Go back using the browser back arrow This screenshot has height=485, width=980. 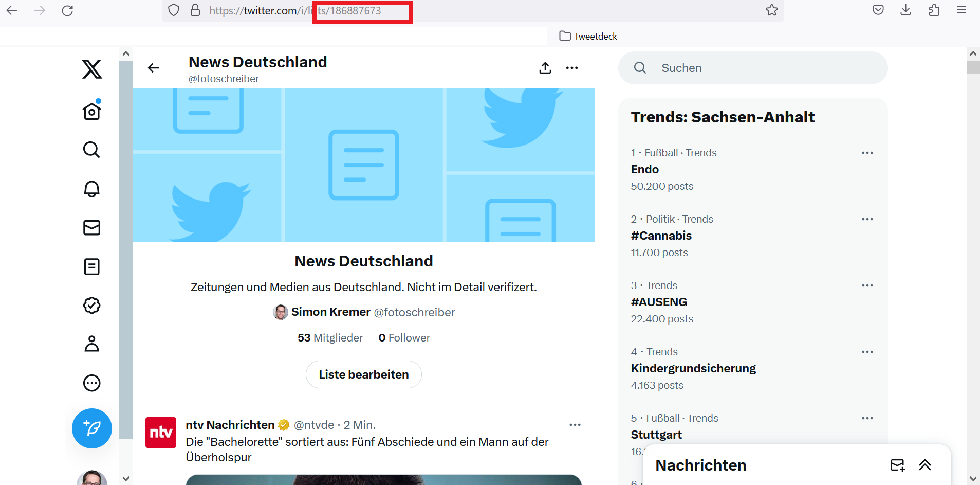(x=12, y=10)
